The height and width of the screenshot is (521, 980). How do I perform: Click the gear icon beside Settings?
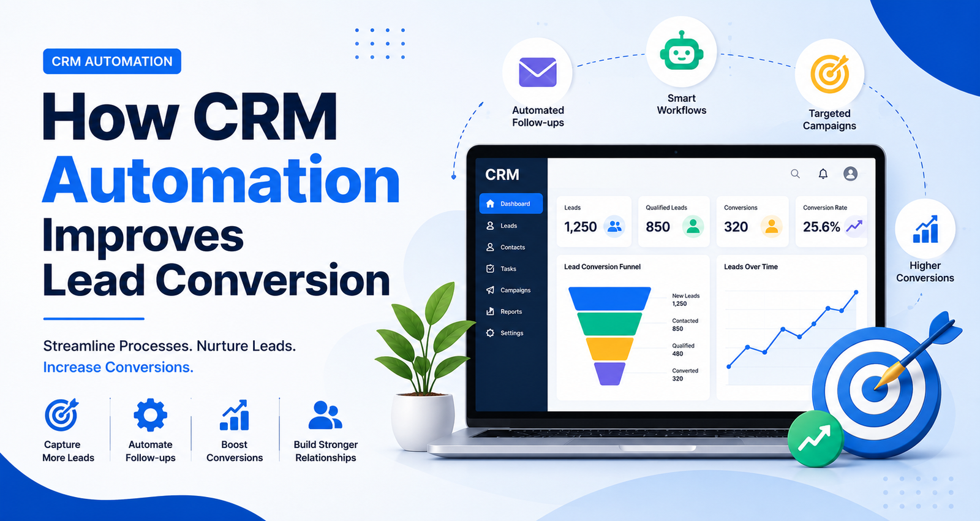coord(490,333)
